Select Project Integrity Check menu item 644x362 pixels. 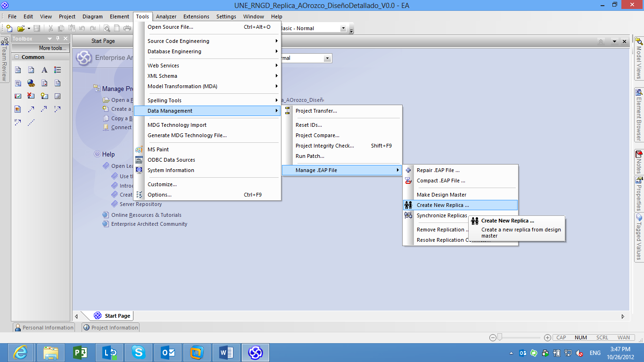342,146
